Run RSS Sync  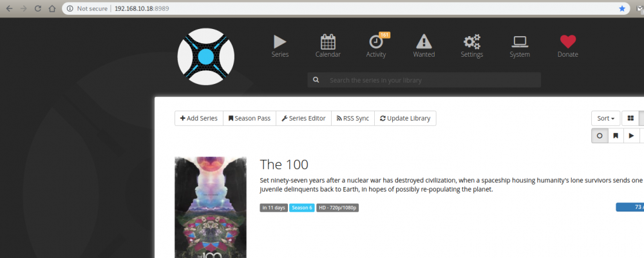353,118
